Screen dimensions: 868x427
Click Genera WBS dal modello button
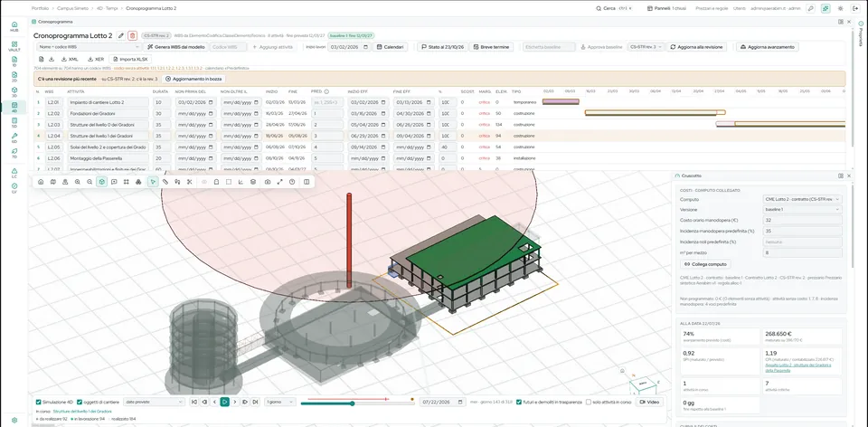176,47
